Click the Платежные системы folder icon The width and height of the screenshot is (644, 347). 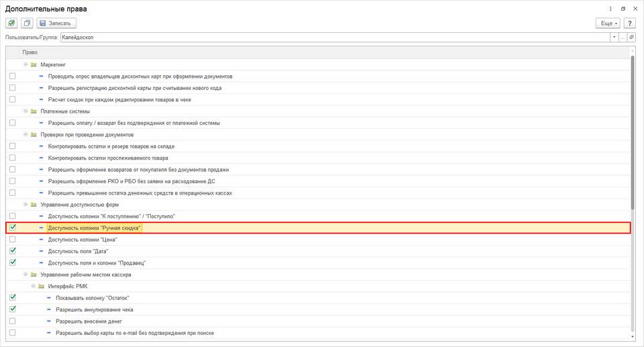pyautogui.click(x=34, y=111)
